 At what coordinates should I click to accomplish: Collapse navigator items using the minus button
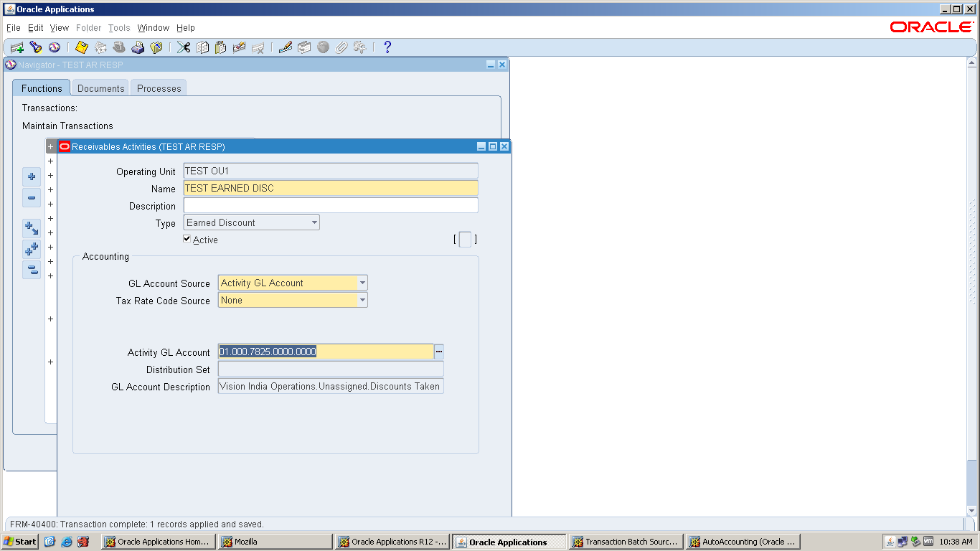31,197
